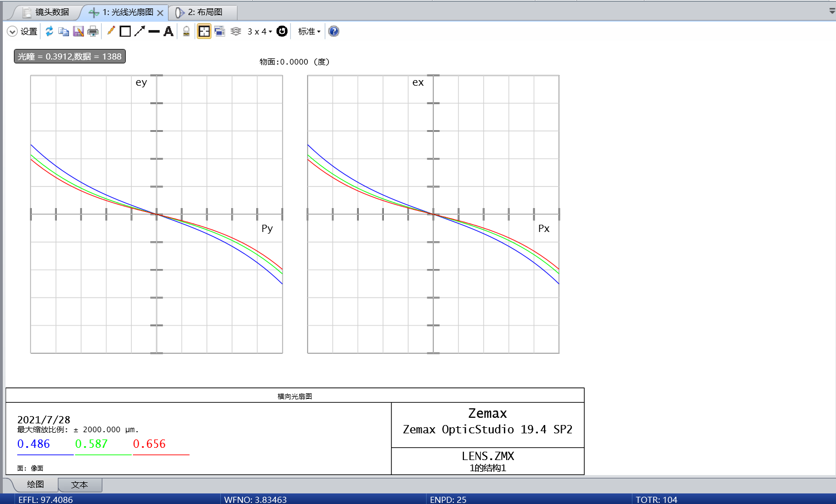Screen dimensions: 836x504
Task: Click the 横向光扇图 title text
Action: pyautogui.click(x=295, y=396)
